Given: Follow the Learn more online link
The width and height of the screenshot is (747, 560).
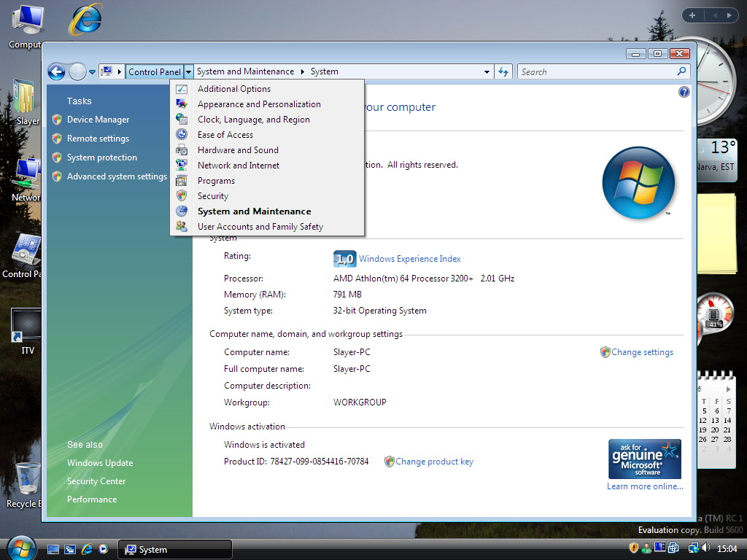Looking at the screenshot, I should [645, 486].
